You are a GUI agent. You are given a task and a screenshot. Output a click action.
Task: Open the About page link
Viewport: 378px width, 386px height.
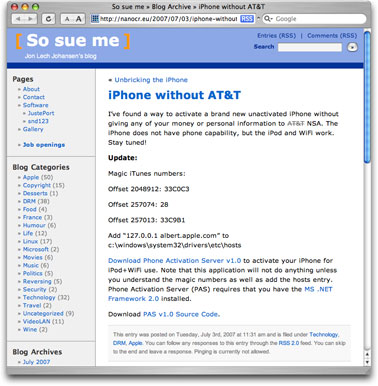tap(31, 89)
